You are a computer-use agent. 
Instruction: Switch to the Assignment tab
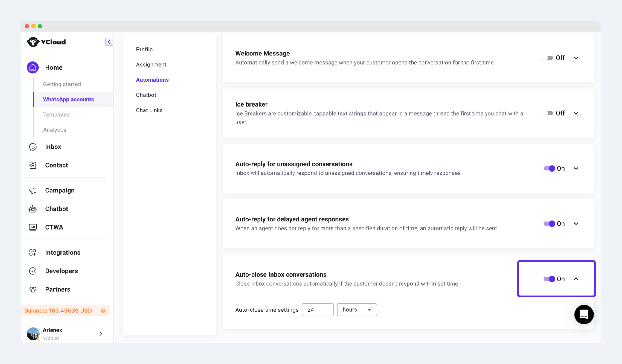151,64
